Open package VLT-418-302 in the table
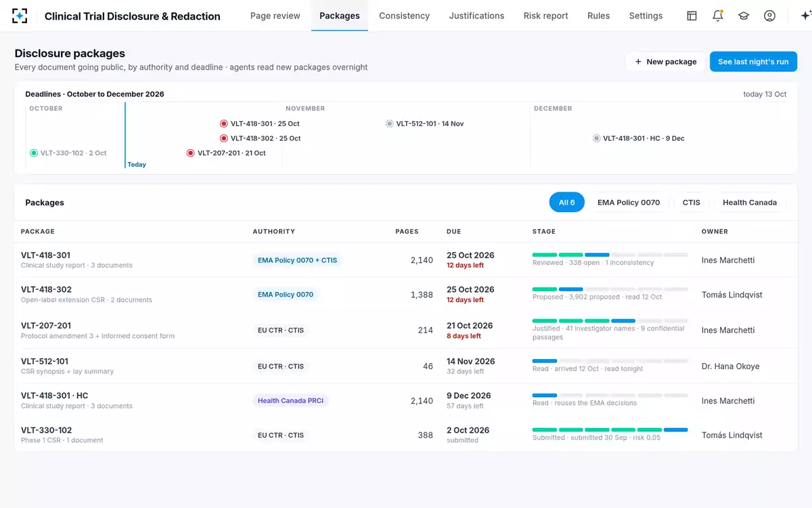 point(46,289)
